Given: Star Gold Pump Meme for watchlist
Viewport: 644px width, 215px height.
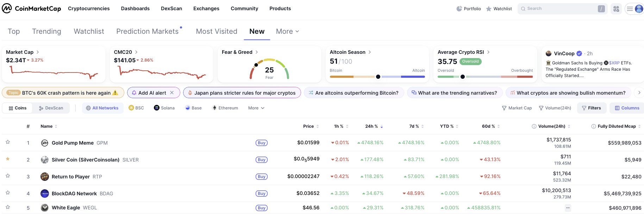Looking at the screenshot, I should [8, 142].
